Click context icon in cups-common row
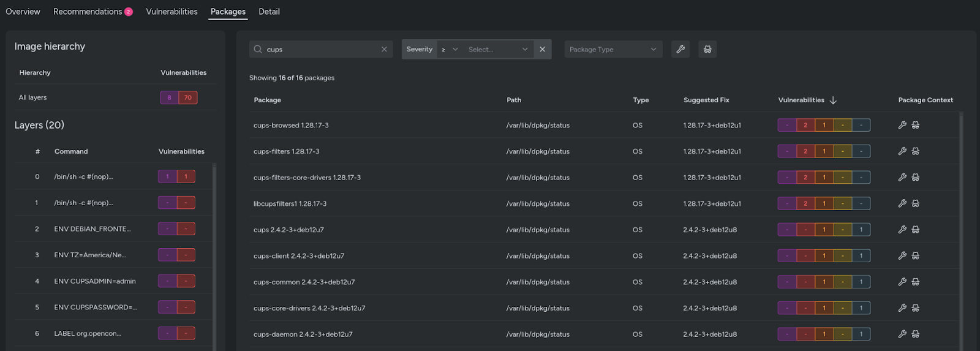The height and width of the screenshot is (351, 980). [916, 282]
